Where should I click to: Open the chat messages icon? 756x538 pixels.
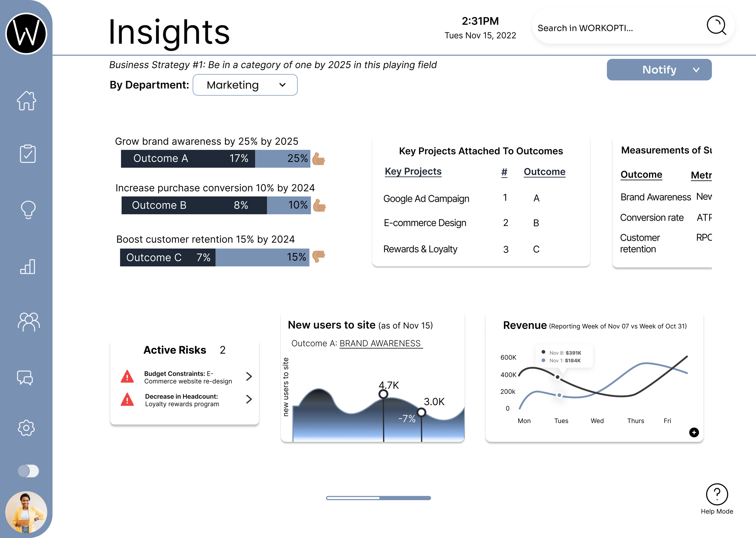pos(25,378)
